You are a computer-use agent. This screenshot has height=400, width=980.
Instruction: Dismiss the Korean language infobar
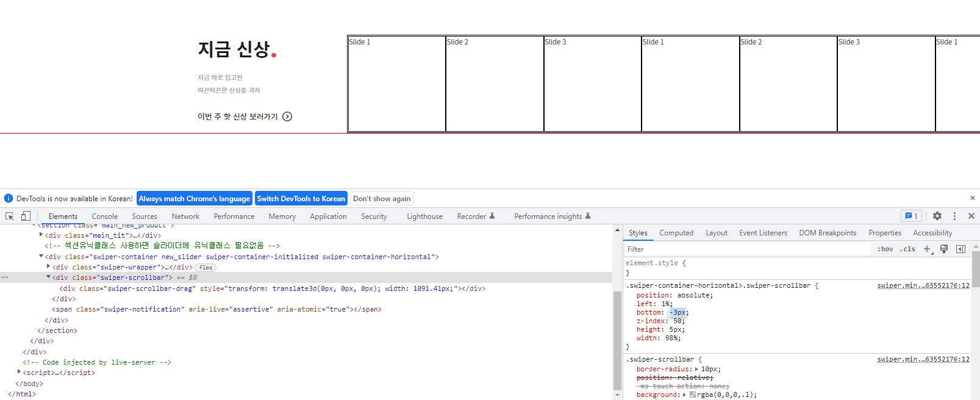tap(973, 198)
